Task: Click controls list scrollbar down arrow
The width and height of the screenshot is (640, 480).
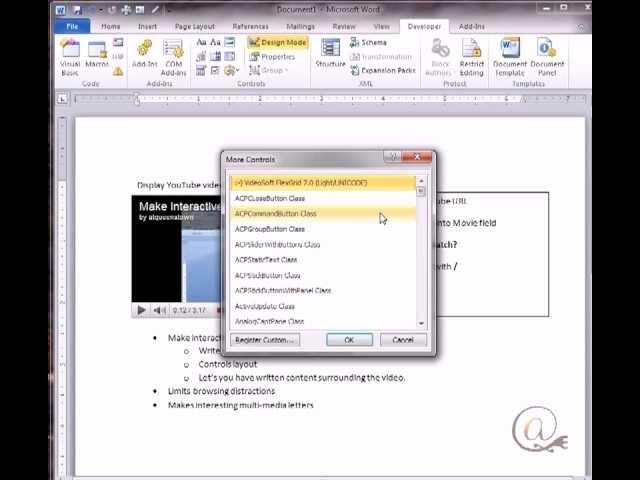Action: coord(421,323)
